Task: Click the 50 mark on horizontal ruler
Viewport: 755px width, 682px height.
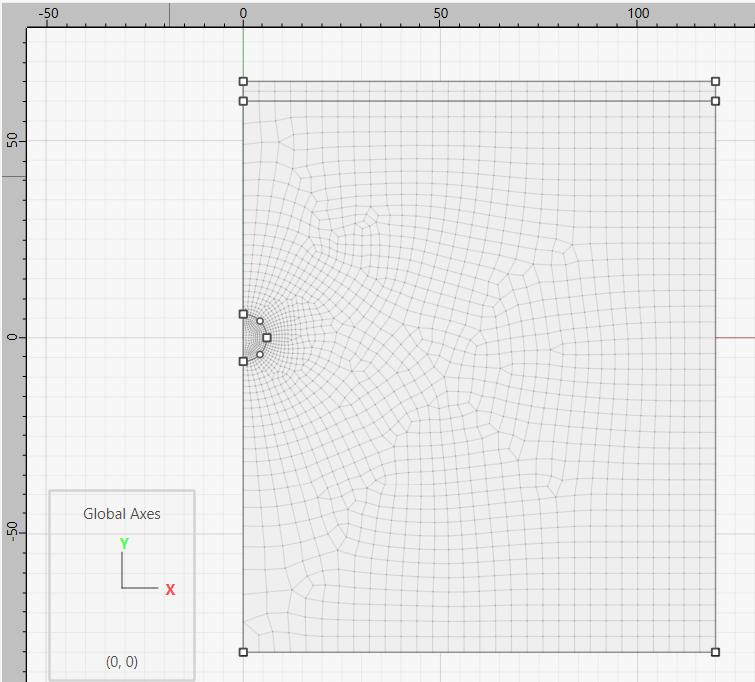Action: [x=440, y=13]
